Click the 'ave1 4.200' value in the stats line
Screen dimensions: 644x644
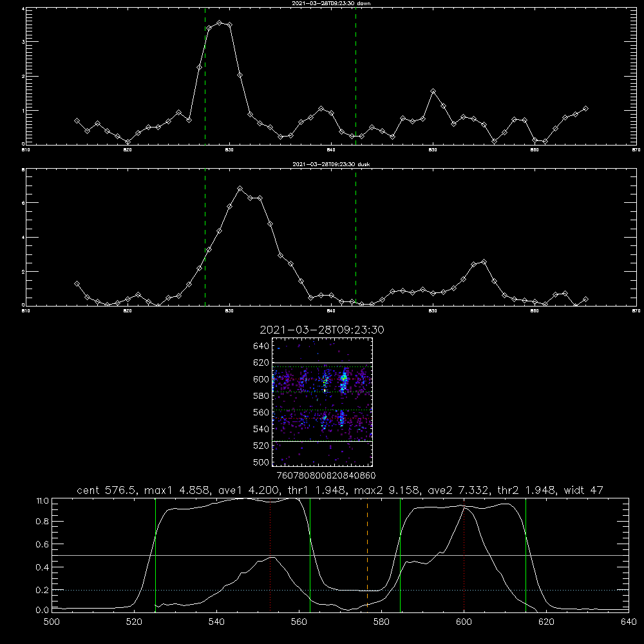pos(250,490)
